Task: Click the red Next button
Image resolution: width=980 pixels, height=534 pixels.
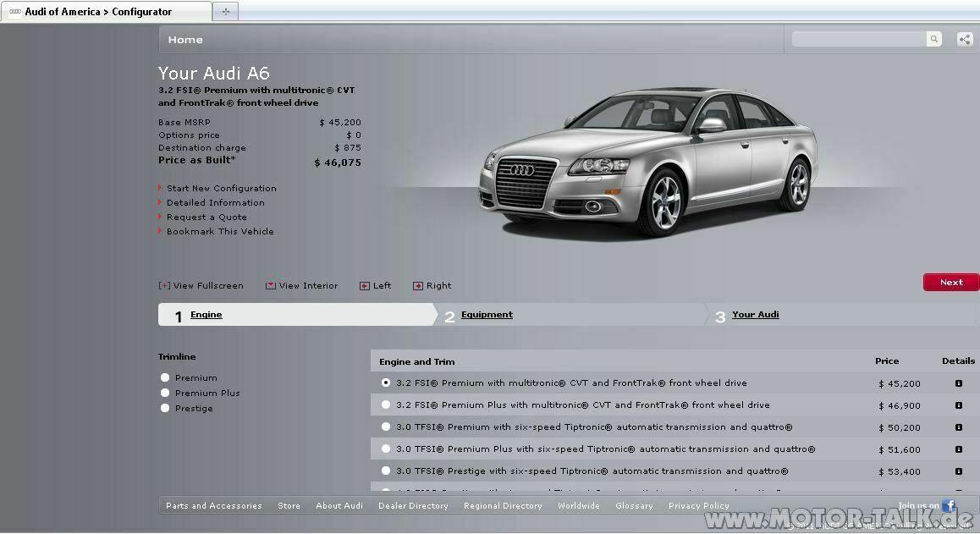Action: pyautogui.click(x=951, y=282)
